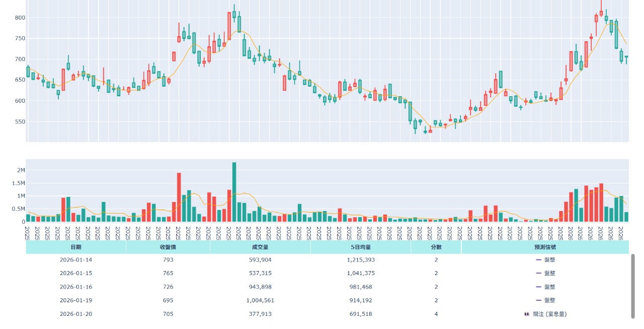Viewport: 644px width, 329px height.
Task: Click the closing price 793 cell
Action: pyautogui.click(x=168, y=260)
